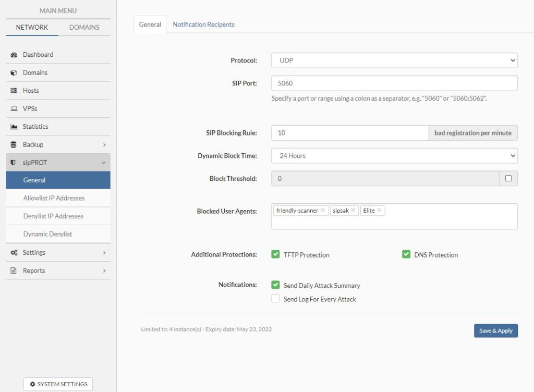Open the Protocol dropdown
Screen dimensions: 534x392
pyautogui.click(x=394, y=60)
